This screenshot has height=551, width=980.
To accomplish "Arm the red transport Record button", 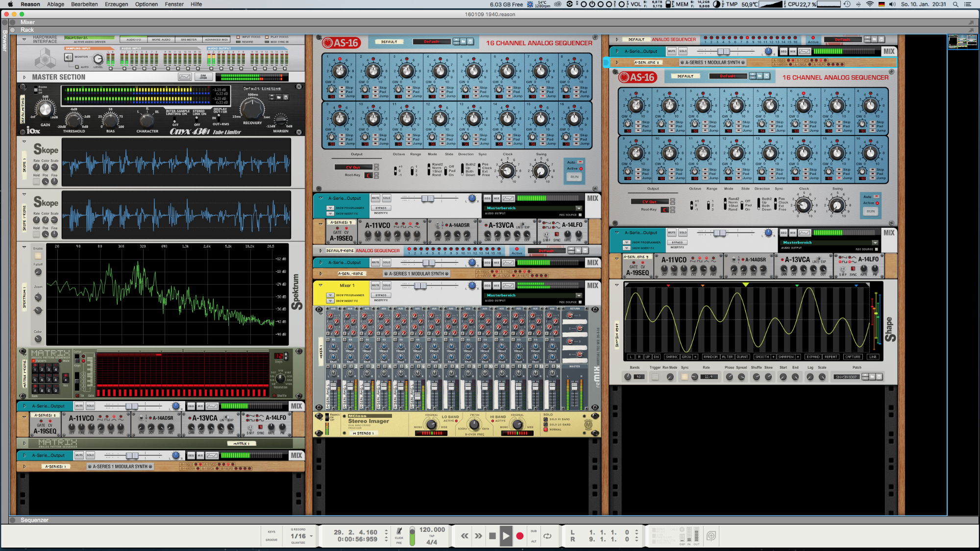I will coord(520,536).
